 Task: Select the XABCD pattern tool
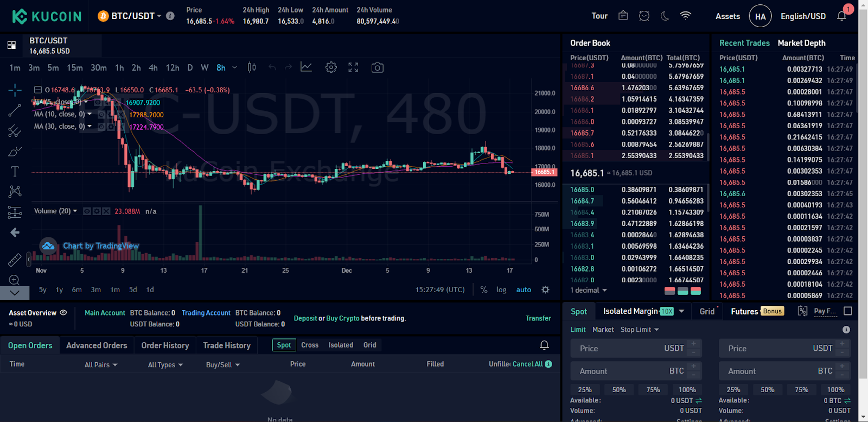tap(15, 191)
